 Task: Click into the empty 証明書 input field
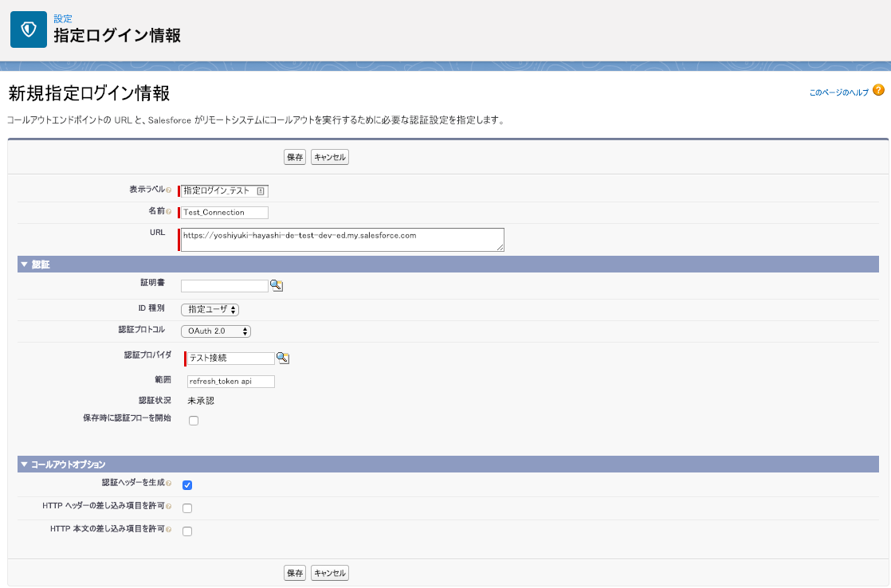click(x=225, y=286)
